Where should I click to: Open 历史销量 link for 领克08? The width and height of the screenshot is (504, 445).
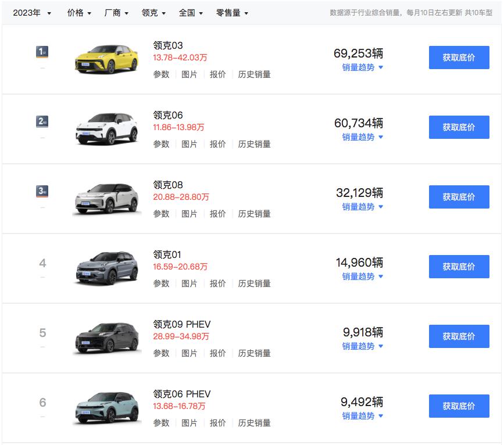click(254, 214)
